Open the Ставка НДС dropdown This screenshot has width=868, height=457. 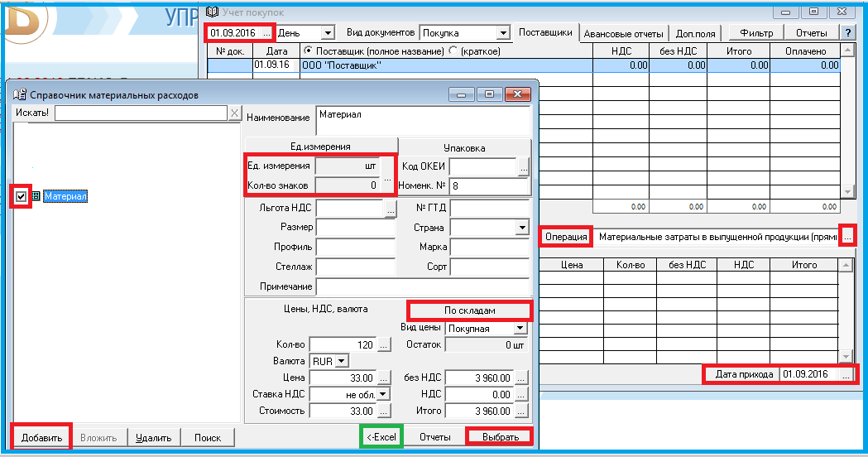click(383, 394)
